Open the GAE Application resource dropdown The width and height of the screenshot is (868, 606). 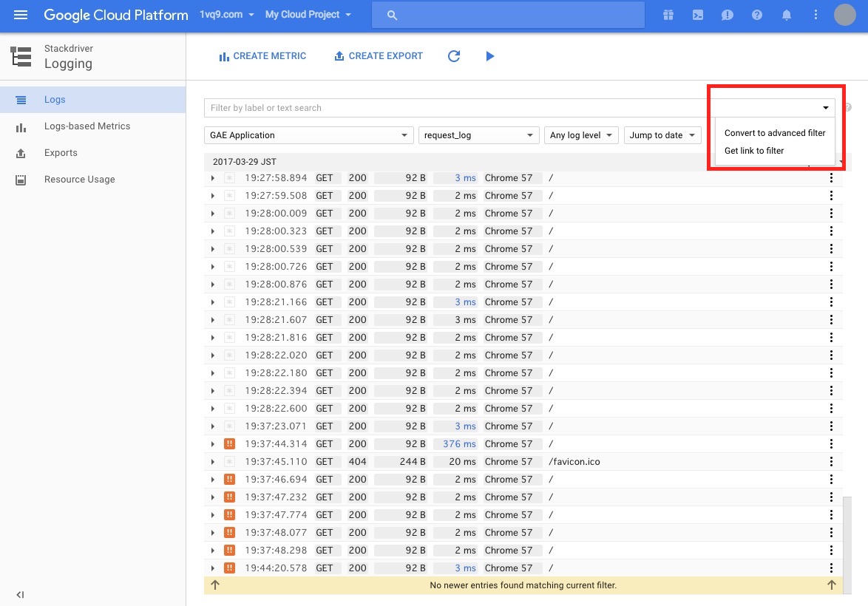pyautogui.click(x=309, y=135)
